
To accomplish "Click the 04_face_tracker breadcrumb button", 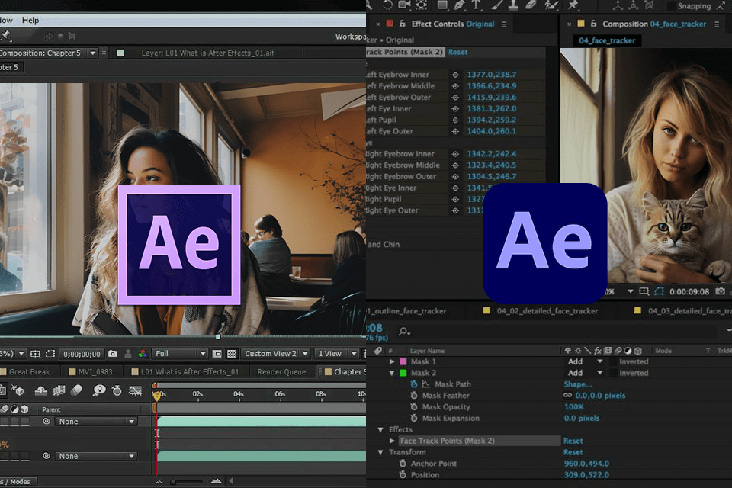I will point(607,41).
